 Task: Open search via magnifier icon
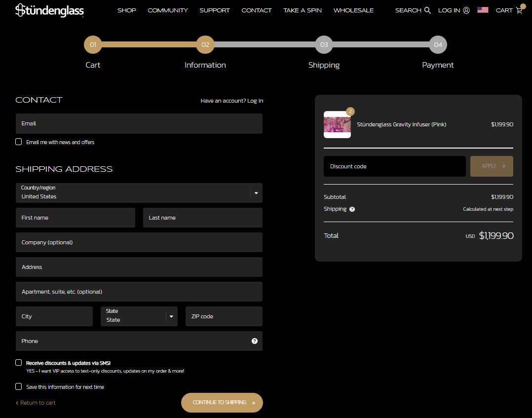coord(427,10)
